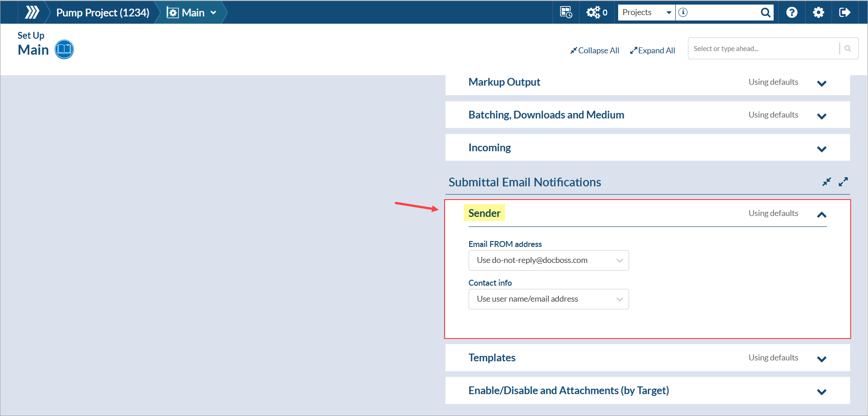Open the Projects search scope dropdown
Screen dimensions: 868x416
[646, 12]
